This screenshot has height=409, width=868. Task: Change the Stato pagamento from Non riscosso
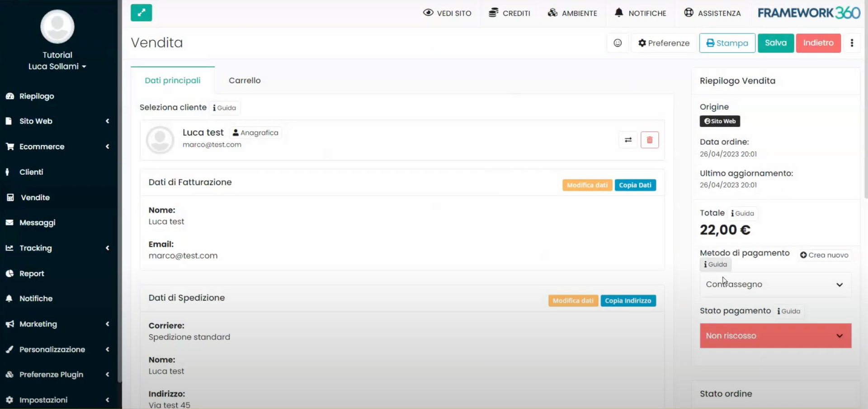[774, 336]
